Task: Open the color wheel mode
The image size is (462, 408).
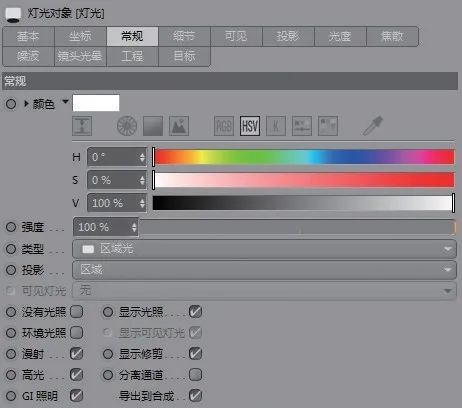Action: (x=127, y=126)
